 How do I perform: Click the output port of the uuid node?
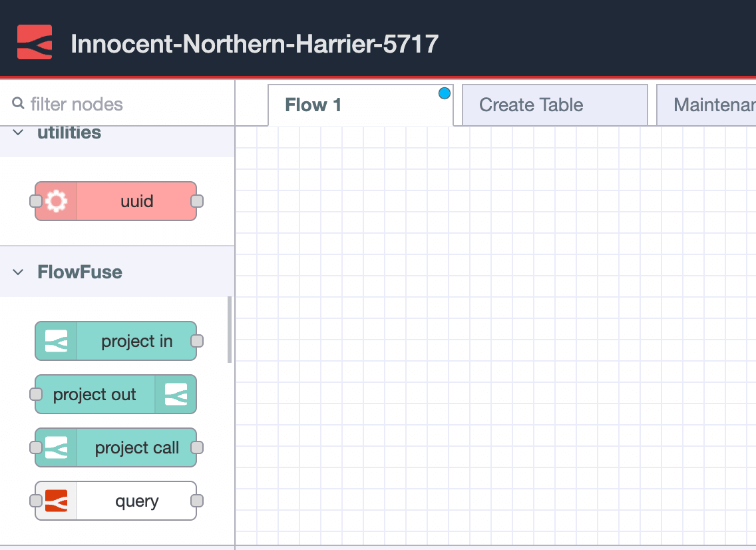(196, 201)
